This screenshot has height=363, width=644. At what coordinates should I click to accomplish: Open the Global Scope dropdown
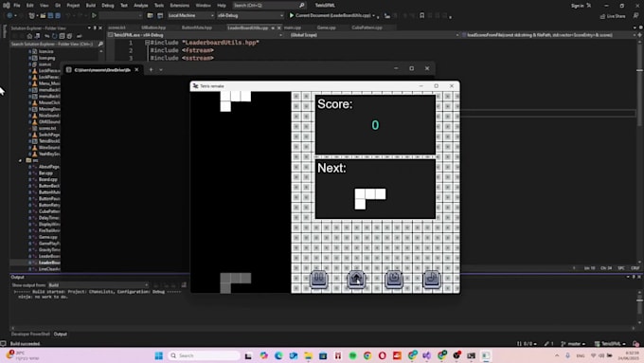click(x=374, y=35)
